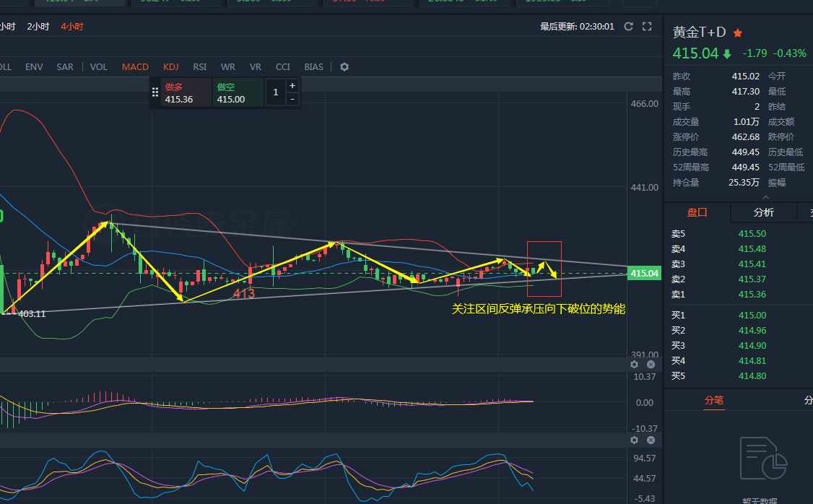The height and width of the screenshot is (504, 813).
Task: Click the green 415.04 price-axis tag
Action: [x=645, y=273]
